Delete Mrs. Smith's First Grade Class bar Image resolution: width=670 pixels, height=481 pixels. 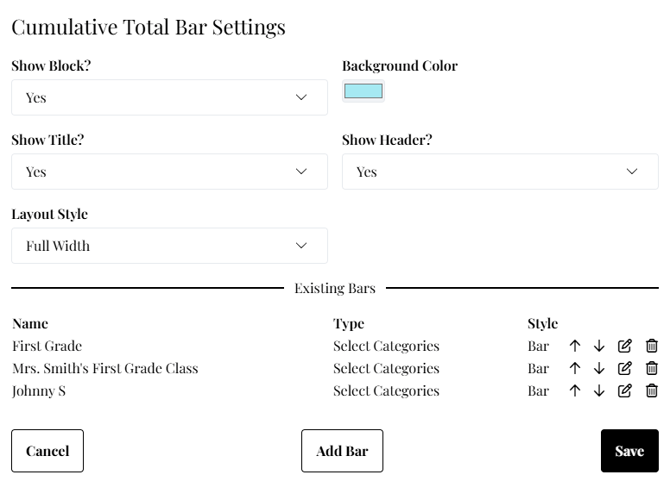(651, 368)
